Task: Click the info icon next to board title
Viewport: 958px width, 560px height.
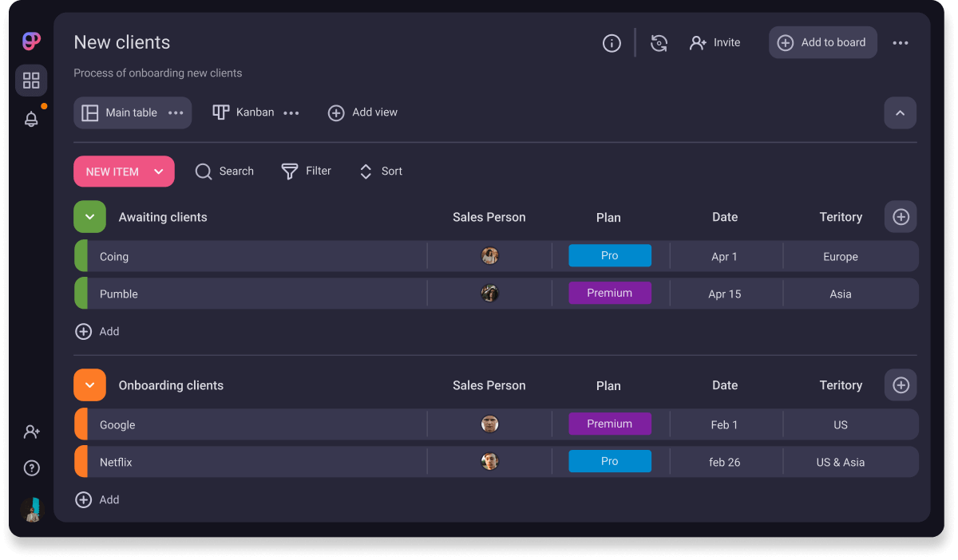Action: [612, 42]
